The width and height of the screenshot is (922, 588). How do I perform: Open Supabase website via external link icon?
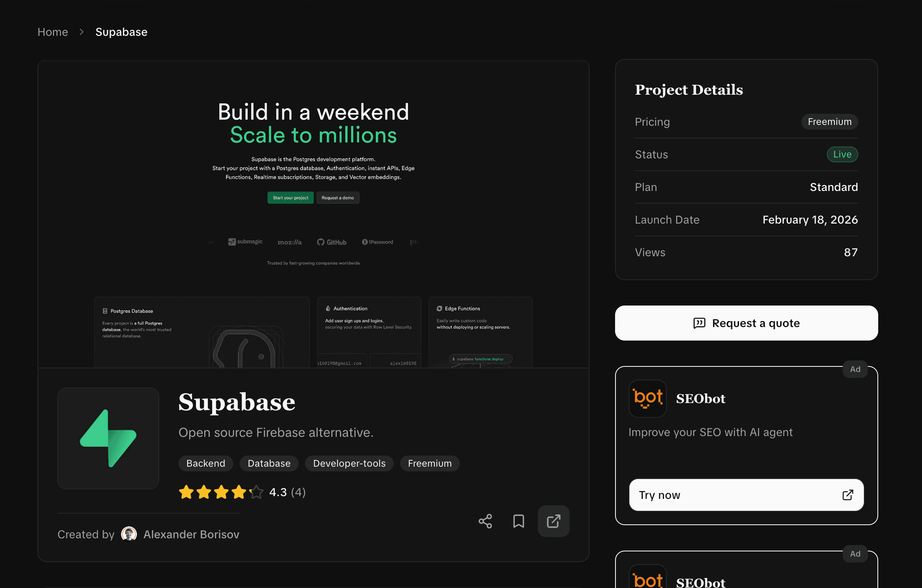click(553, 521)
